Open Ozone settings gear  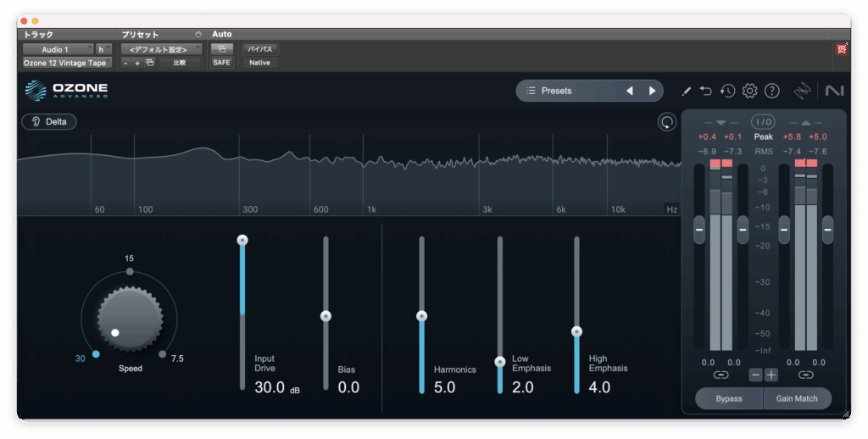(x=749, y=91)
